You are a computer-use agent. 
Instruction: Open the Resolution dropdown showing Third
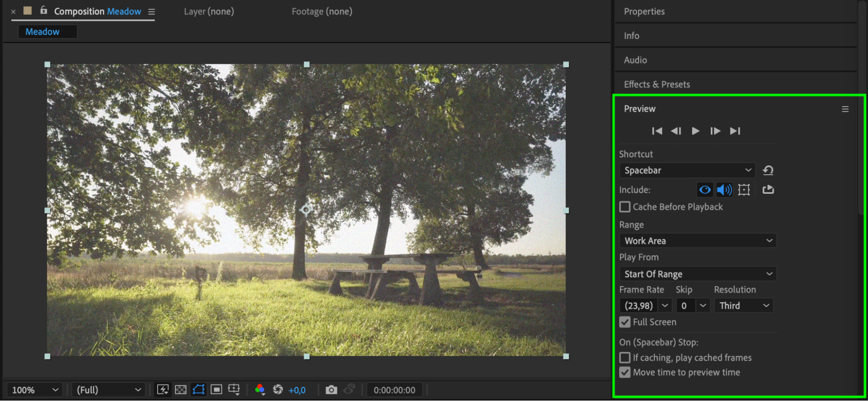(744, 305)
